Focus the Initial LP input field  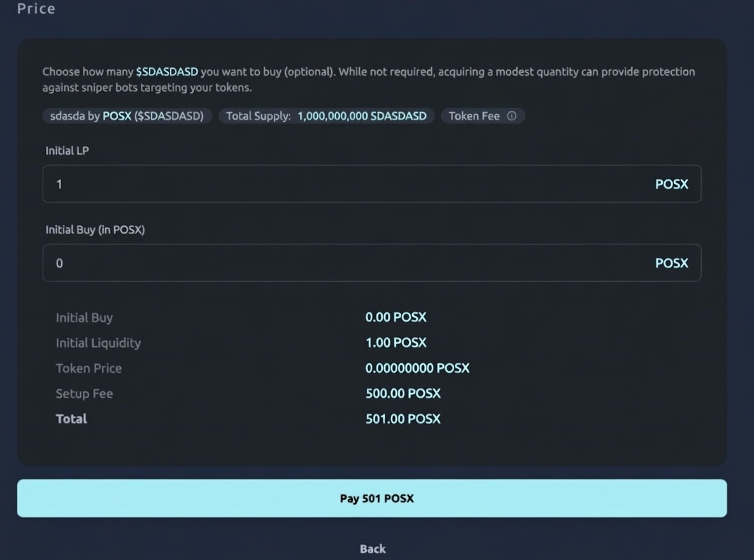tap(344, 184)
